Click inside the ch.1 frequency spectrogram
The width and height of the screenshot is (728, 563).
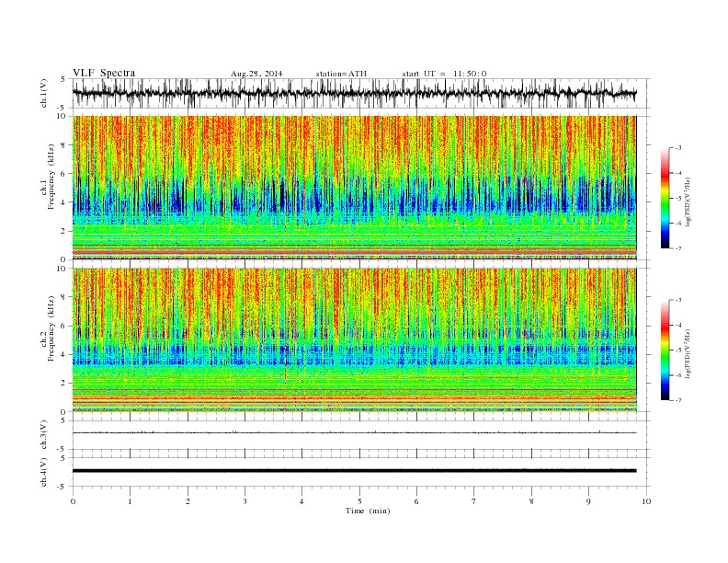(x=354, y=188)
